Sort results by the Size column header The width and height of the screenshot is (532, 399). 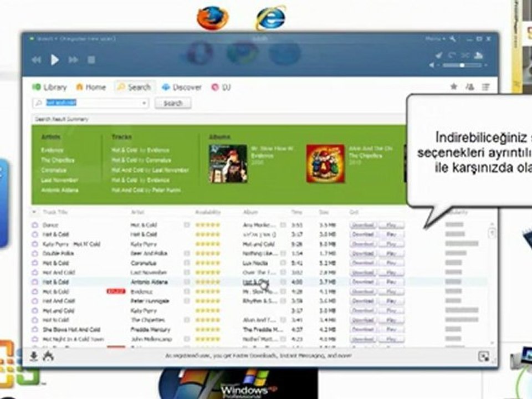point(324,212)
